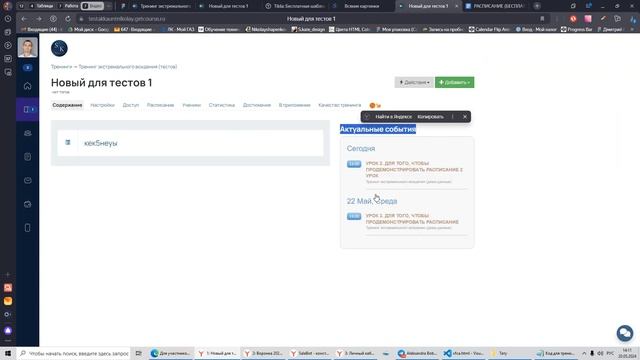Select tab group Работа
This screenshot has height=360, width=640.
tap(68, 6)
